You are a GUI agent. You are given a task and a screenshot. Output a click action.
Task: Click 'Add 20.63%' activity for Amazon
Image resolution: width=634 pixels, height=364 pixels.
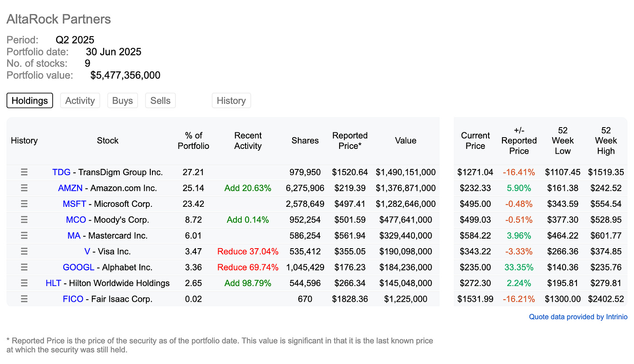point(248,188)
